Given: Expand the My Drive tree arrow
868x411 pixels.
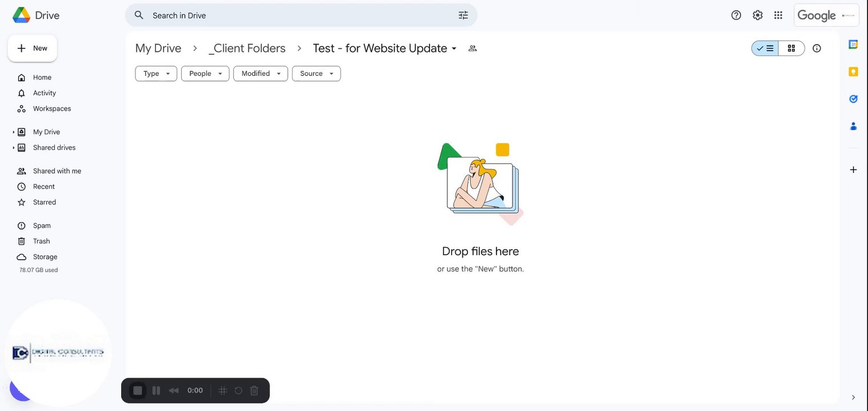Looking at the screenshot, I should [13, 132].
